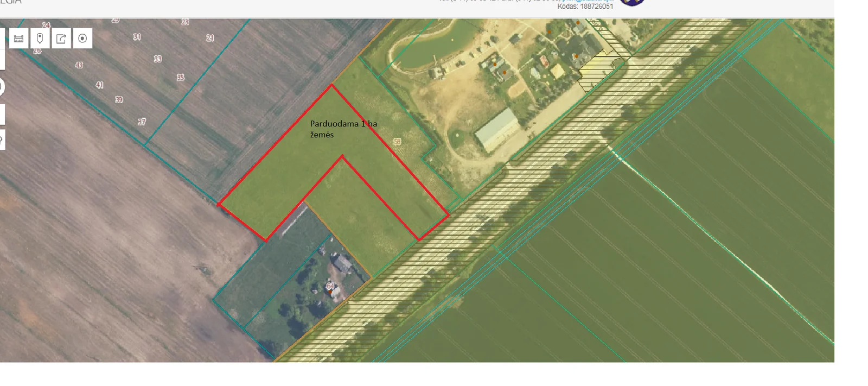
Task: Activate the map pin marker tool
Action: point(40,39)
